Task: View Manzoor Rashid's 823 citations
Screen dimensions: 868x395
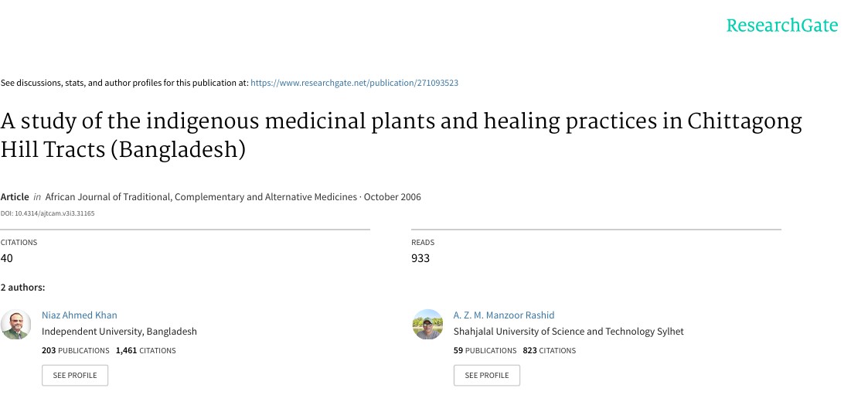Action: pyautogui.click(x=549, y=351)
